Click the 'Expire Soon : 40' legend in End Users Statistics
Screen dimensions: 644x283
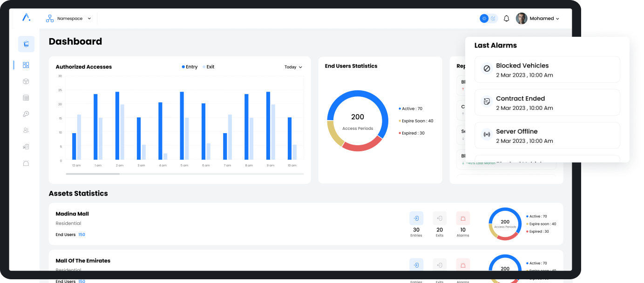click(416, 121)
